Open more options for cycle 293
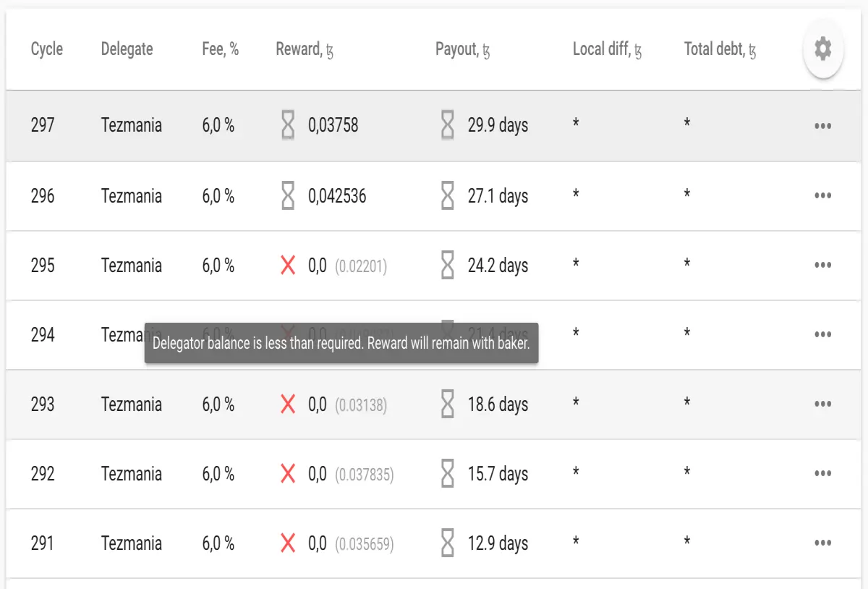Image resolution: width=868 pixels, height=589 pixels. click(822, 404)
